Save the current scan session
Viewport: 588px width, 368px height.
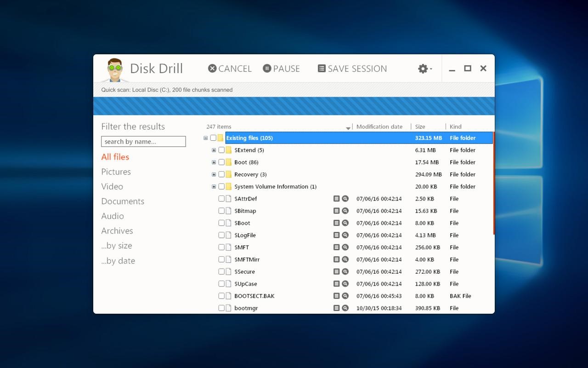tap(352, 69)
